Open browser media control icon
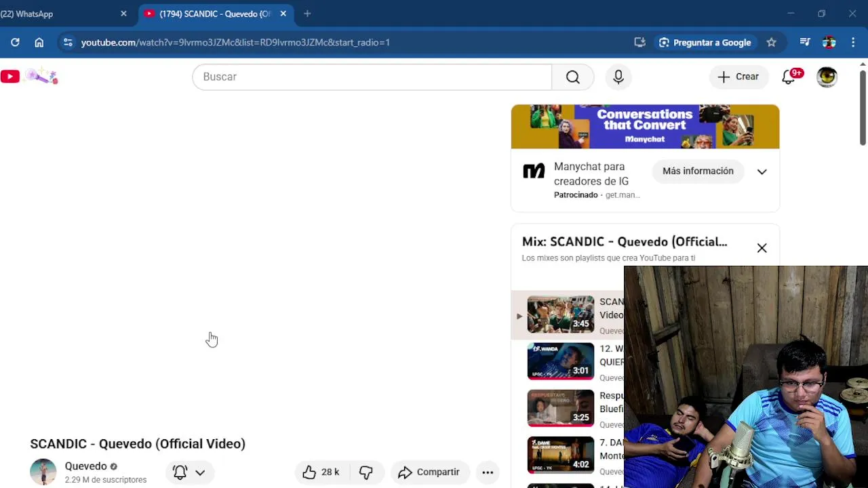868x488 pixels. click(x=805, y=42)
